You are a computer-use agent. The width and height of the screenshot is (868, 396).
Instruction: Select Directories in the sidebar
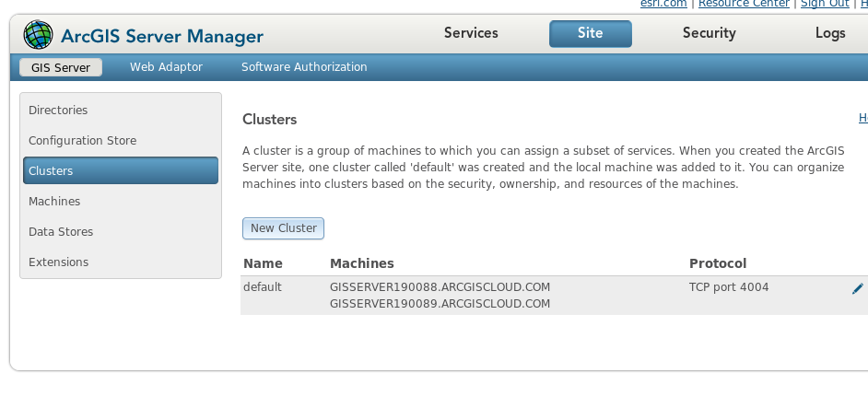coord(121,111)
